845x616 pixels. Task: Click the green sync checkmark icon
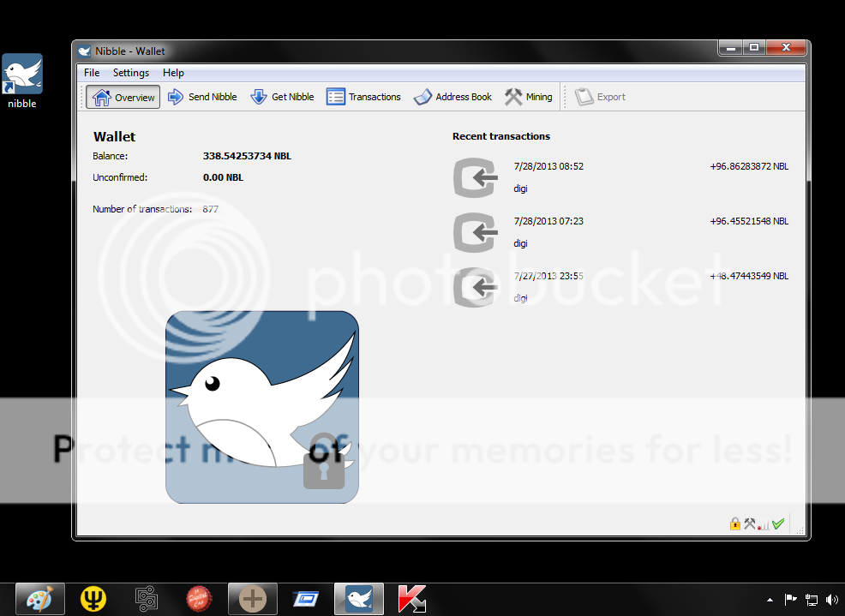tap(778, 523)
